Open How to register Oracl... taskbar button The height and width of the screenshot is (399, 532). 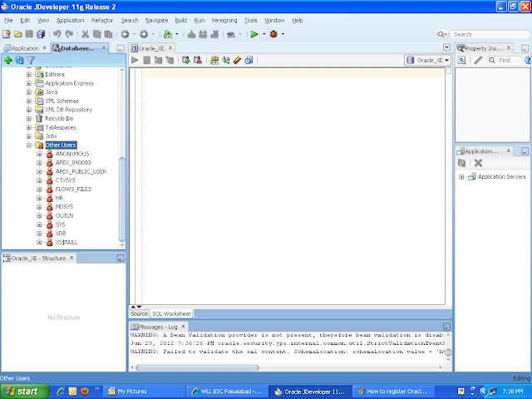(x=394, y=392)
